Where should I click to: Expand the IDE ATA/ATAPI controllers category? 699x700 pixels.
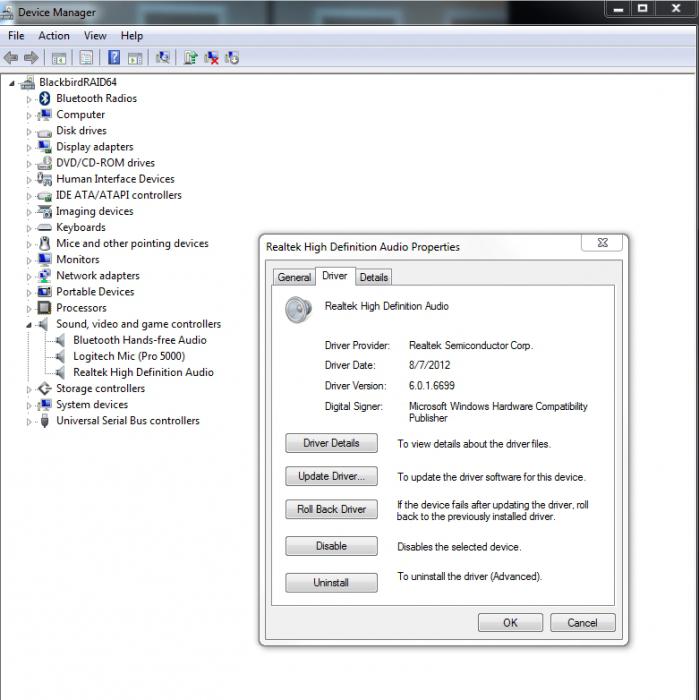point(29,196)
